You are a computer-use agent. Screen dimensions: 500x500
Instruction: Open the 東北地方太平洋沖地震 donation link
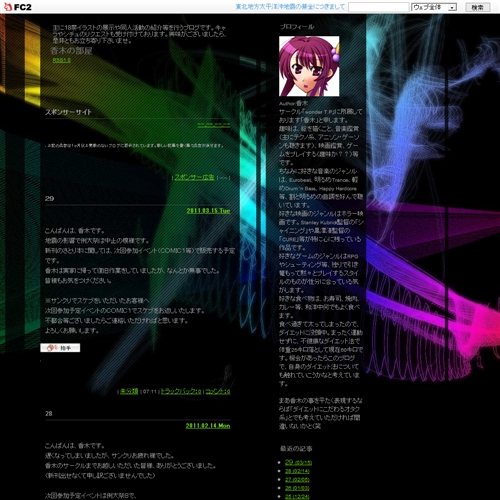tap(290, 7)
